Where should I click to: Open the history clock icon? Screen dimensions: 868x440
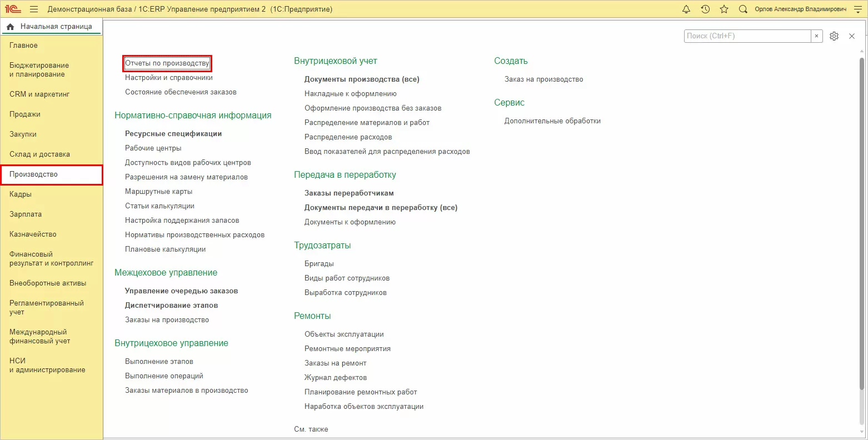(705, 9)
